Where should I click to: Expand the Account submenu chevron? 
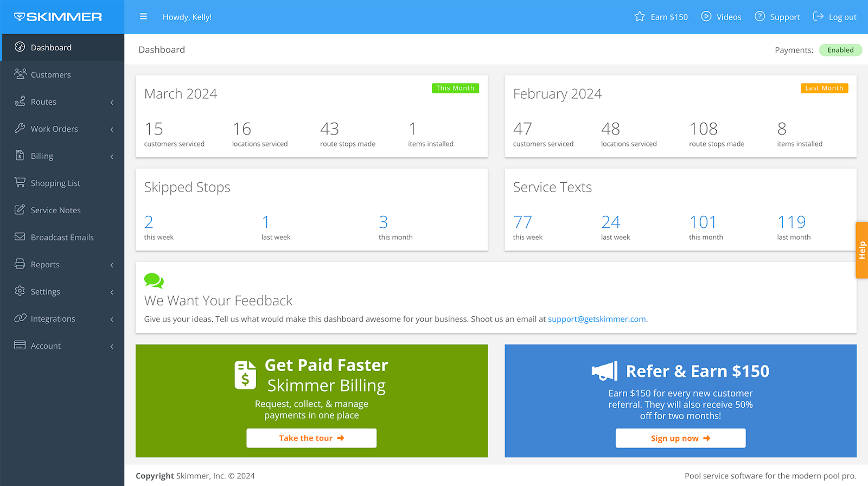pos(112,346)
